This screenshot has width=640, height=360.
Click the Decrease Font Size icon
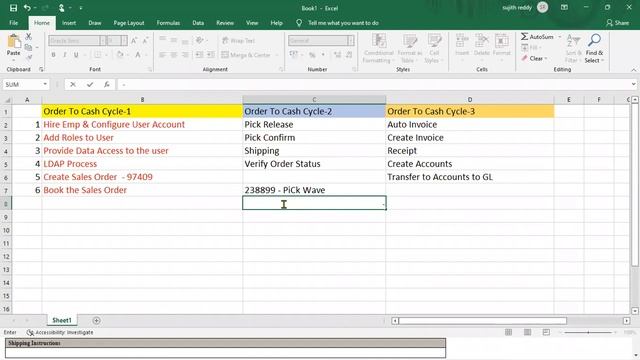click(x=145, y=40)
